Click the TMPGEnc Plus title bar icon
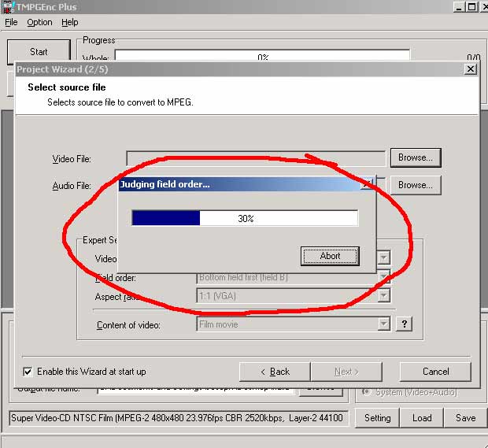The image size is (488, 448). [x=9, y=7]
